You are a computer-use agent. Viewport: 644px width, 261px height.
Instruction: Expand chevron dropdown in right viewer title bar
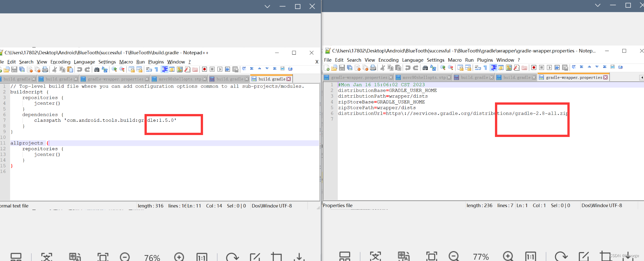598,5
